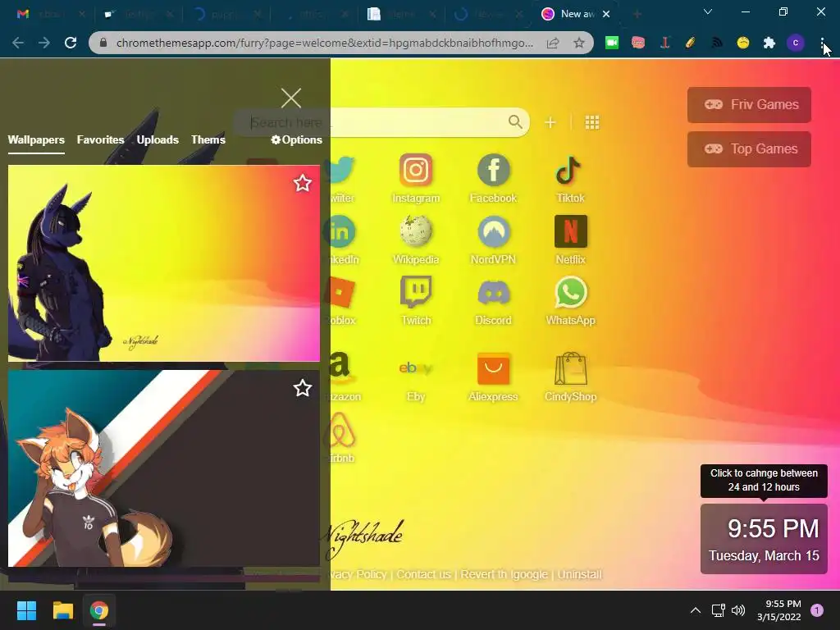Switch to the Wallpapers tab

[36, 139]
